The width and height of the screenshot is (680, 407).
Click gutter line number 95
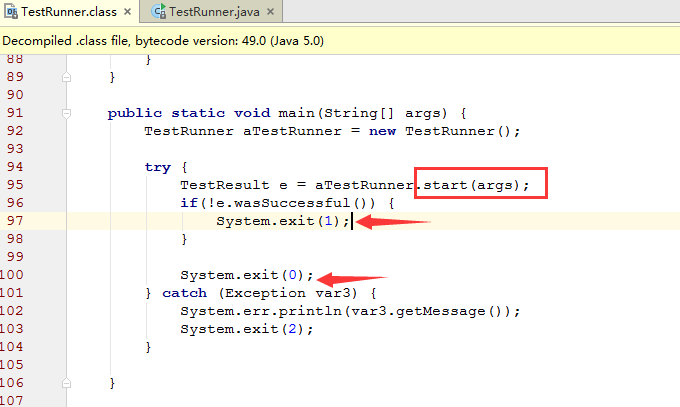tap(15, 185)
